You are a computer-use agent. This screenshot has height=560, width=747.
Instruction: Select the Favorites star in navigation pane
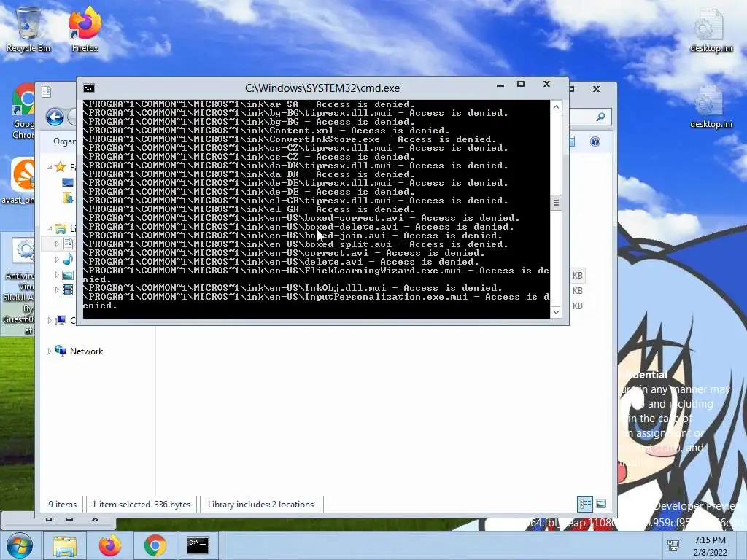(x=60, y=167)
